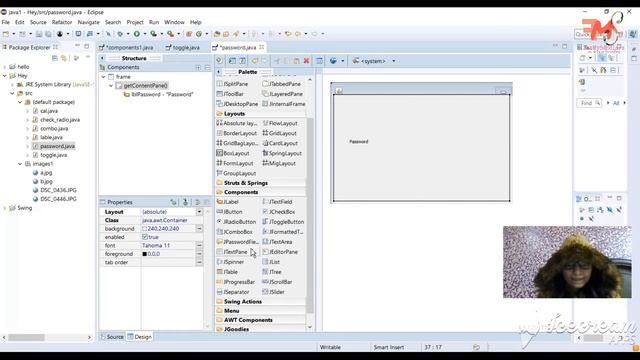640x360 pixels.
Task: Select JTree in the palette
Action: (x=272, y=272)
